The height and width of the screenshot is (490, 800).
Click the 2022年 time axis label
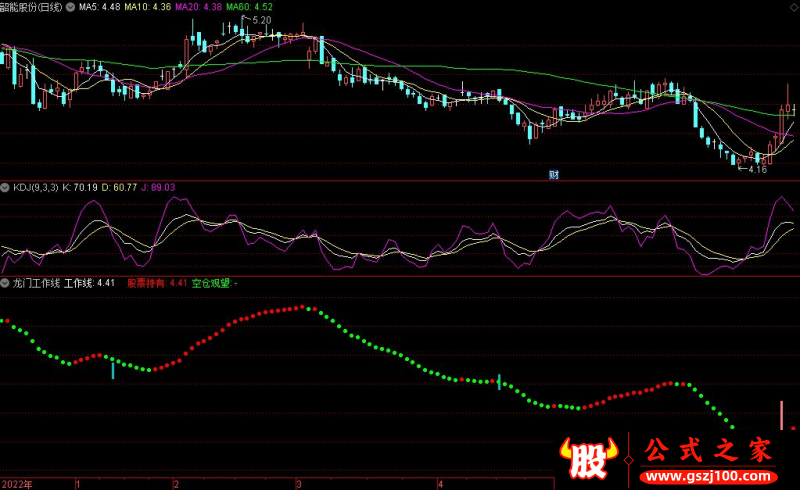click(16, 484)
